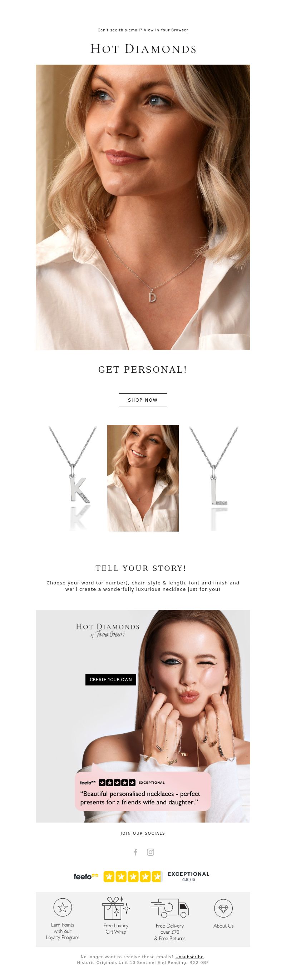Click the Earn Points star icon

63,908
